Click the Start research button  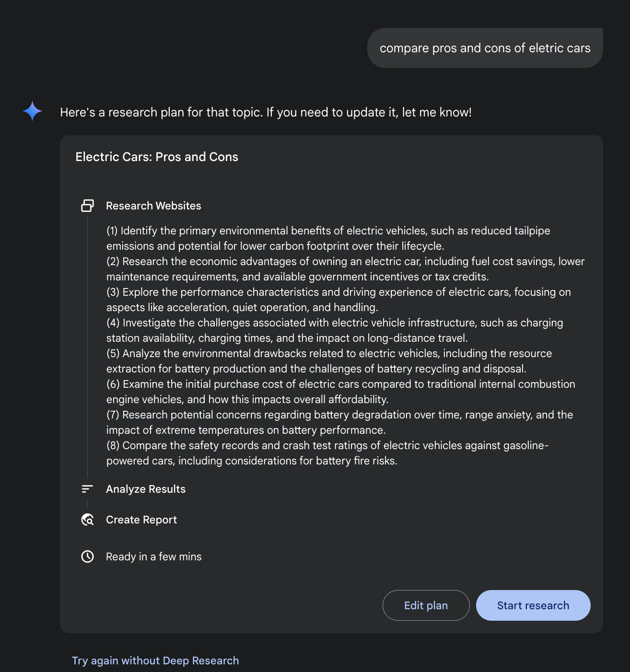533,605
